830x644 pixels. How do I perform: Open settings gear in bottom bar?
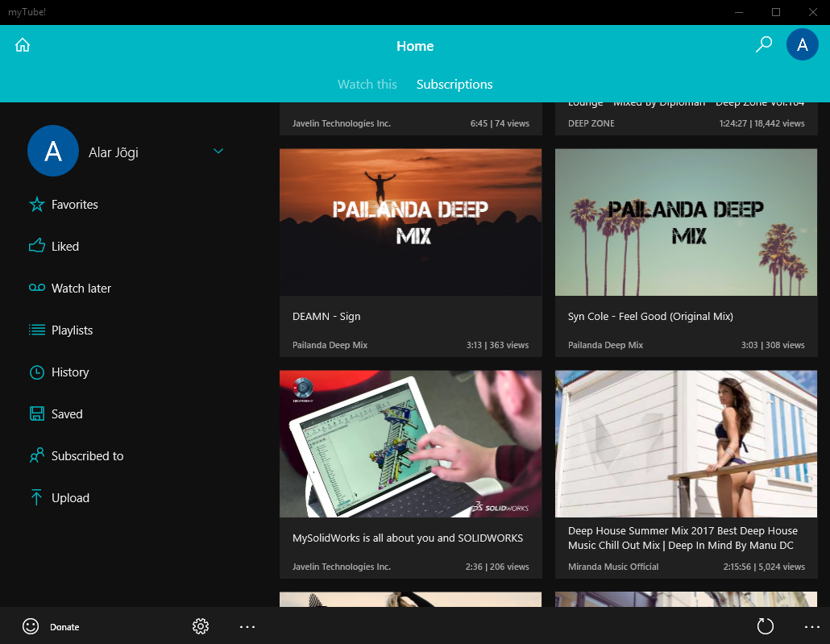point(200,626)
